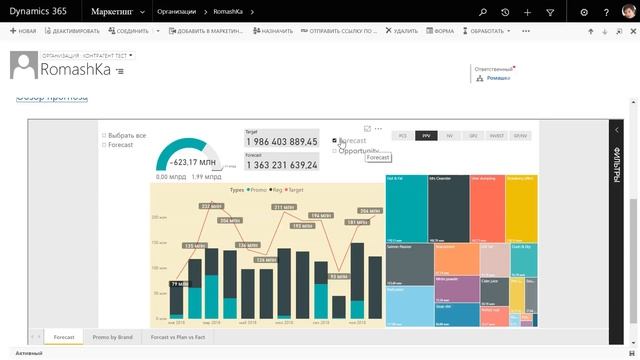Open the search icon in top bar

pos(483,12)
